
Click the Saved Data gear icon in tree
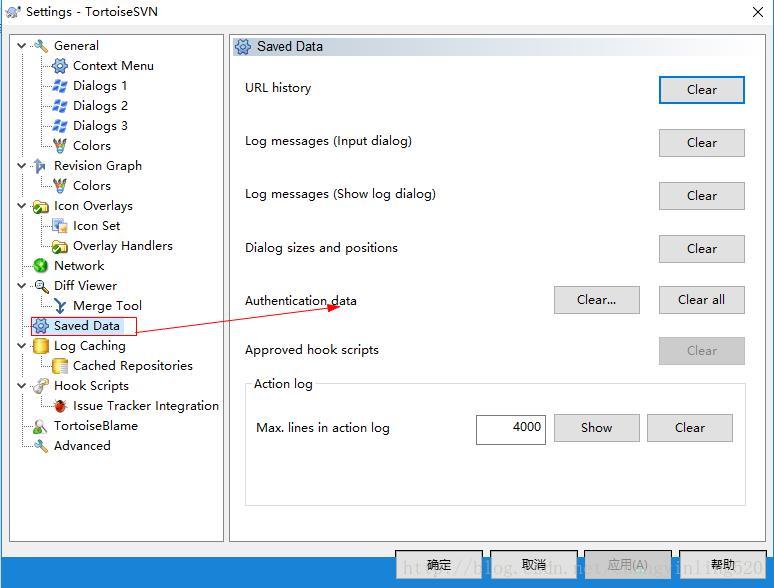pos(40,326)
